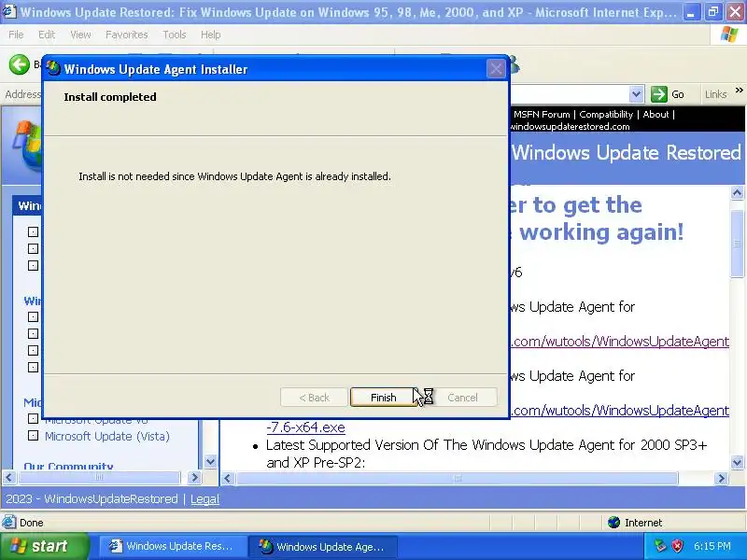
Task: Click the IE page icon next to Done
Action: 9,523
